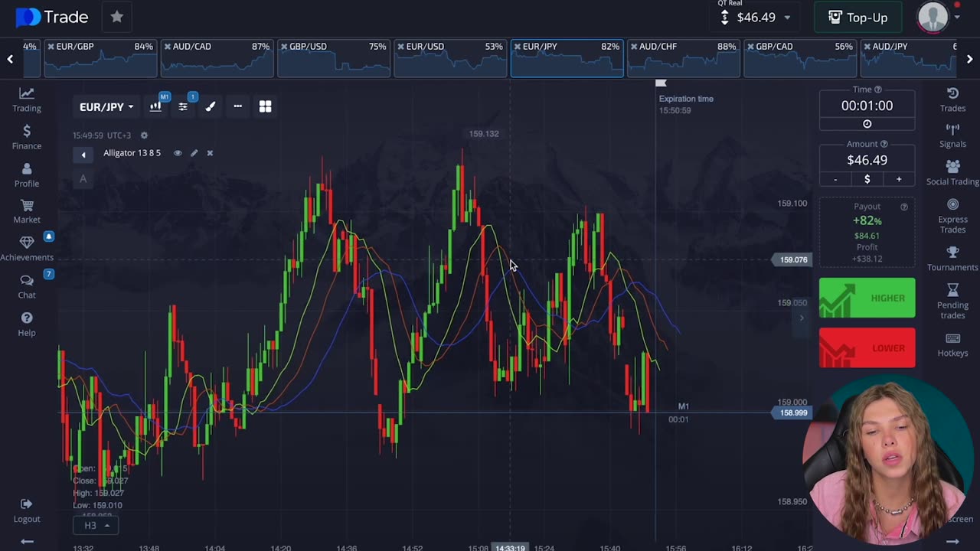Expand account balance dropdown

click(x=787, y=18)
